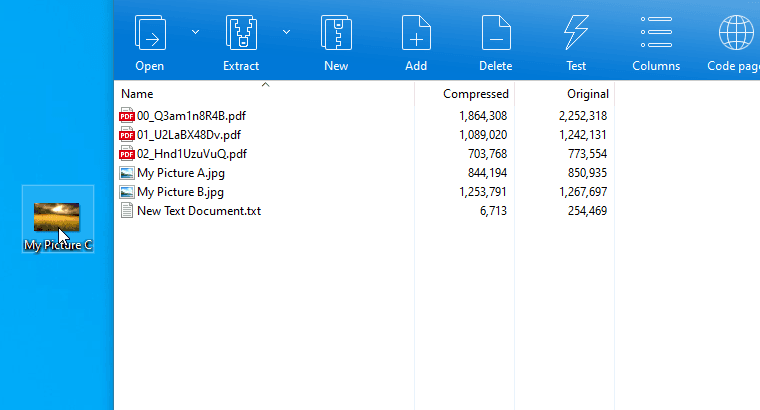Sort list by the Name column header
The width and height of the screenshot is (760, 410).
[137, 94]
